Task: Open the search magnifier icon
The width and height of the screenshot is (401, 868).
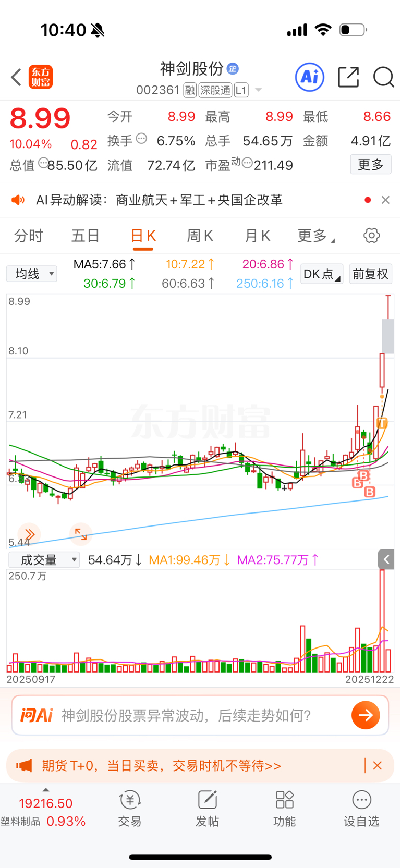Action: (384, 77)
